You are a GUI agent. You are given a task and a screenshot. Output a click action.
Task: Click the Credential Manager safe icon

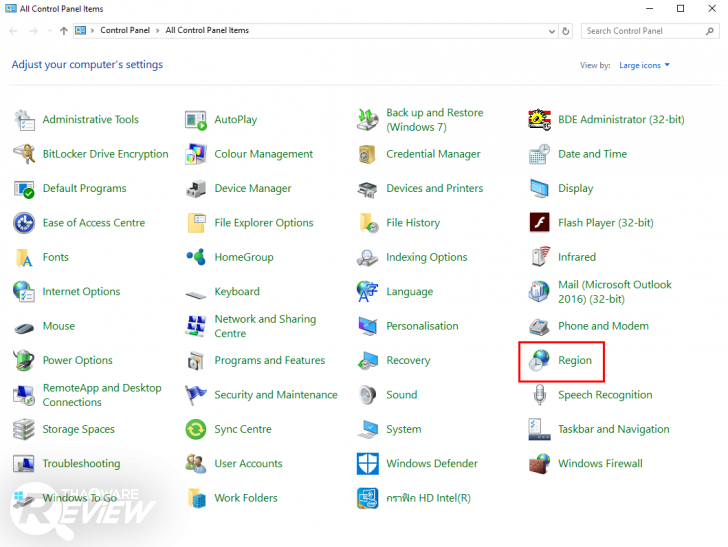pyautogui.click(x=368, y=154)
